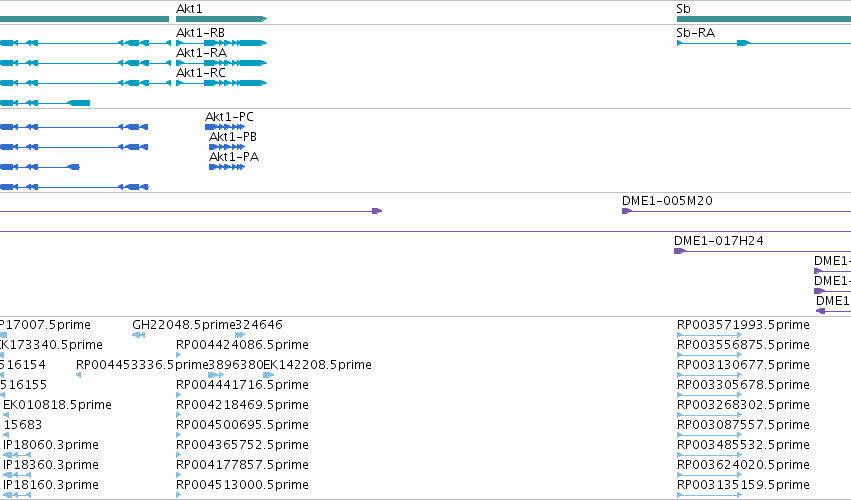Select RP004513000.5prime EST label
Screen dimensions: 851x500
(x=242, y=485)
